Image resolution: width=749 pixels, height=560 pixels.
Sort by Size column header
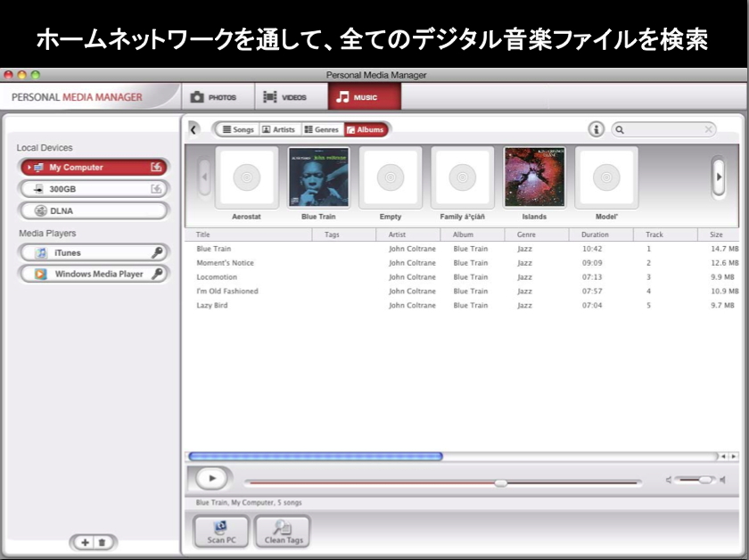pos(718,235)
